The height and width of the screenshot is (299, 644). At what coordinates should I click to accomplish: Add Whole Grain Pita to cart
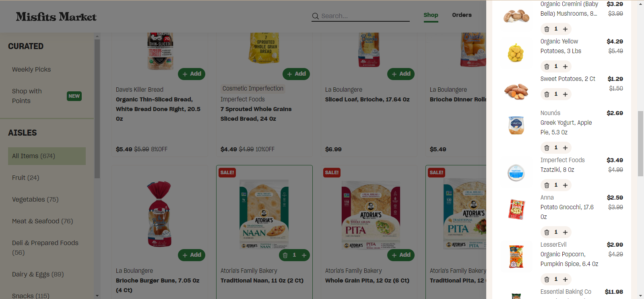[x=401, y=255]
